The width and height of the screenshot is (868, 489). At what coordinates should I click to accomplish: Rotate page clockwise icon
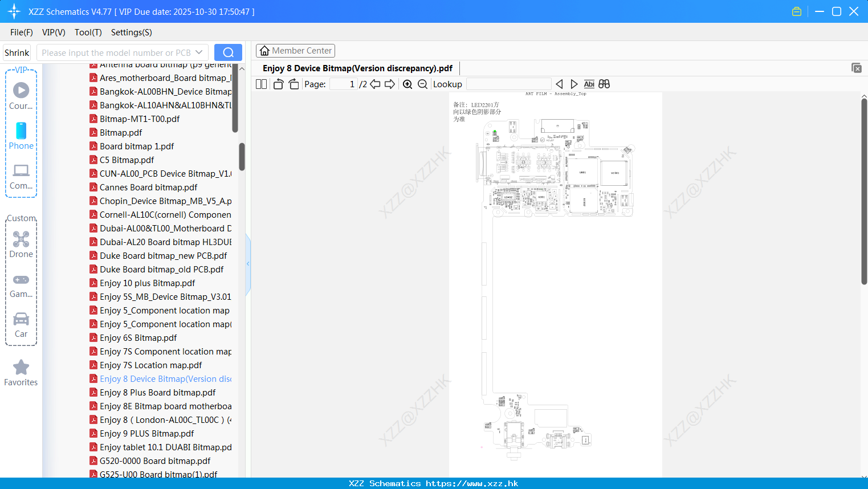click(x=294, y=84)
